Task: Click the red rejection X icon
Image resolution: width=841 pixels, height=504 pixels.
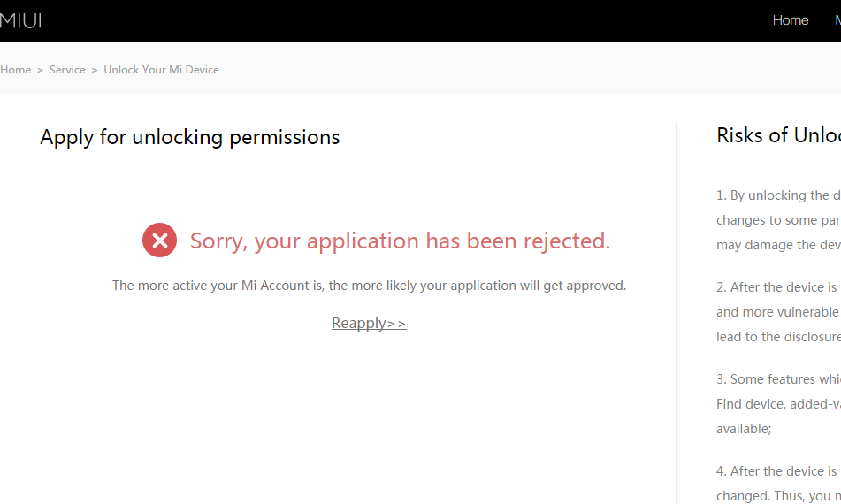Action: [160, 240]
